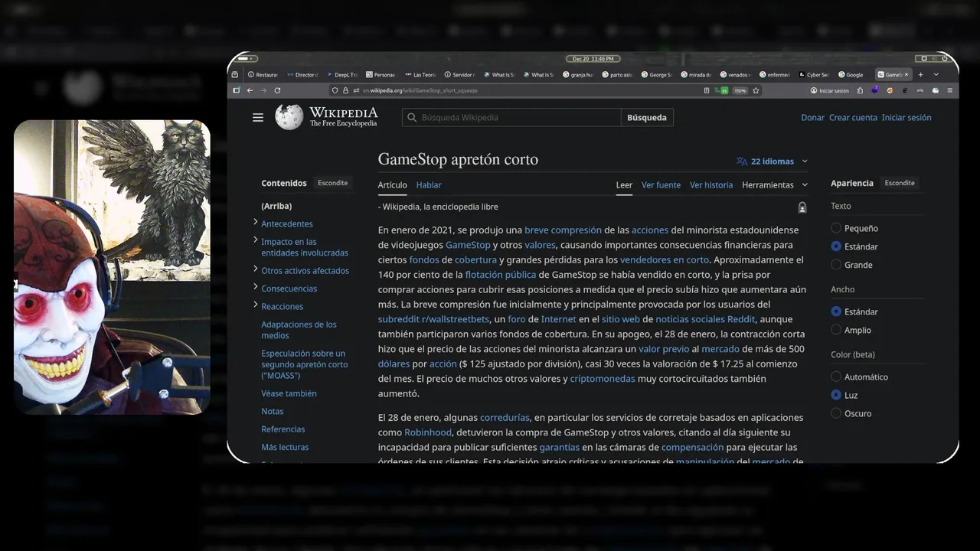This screenshot has width=980, height=551.
Task: Open the r/wallstreetbets subreddit link
Action: (433, 319)
